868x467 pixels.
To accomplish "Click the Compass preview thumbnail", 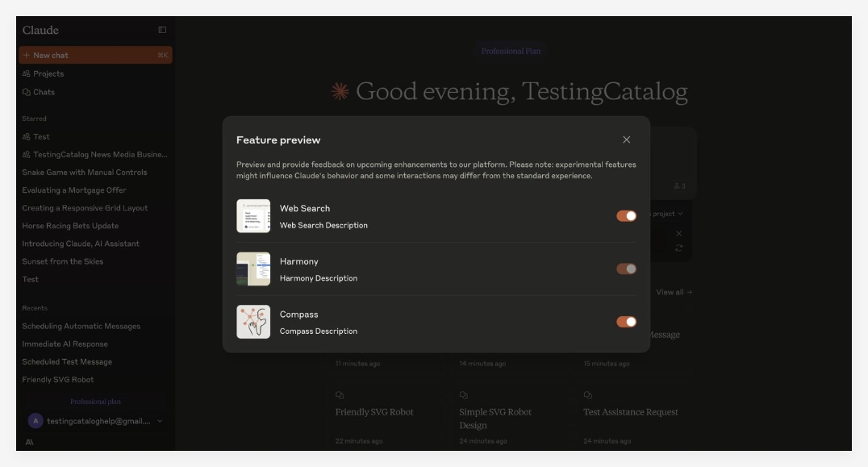I will click(x=253, y=322).
